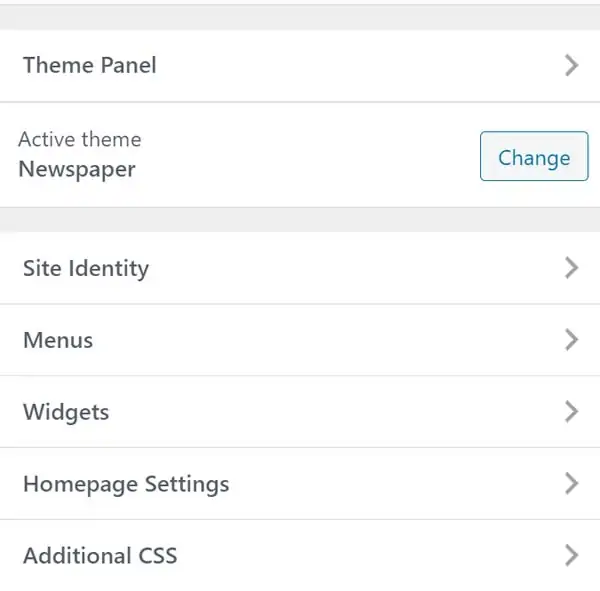Open the Additional CSS section

click(x=300, y=556)
